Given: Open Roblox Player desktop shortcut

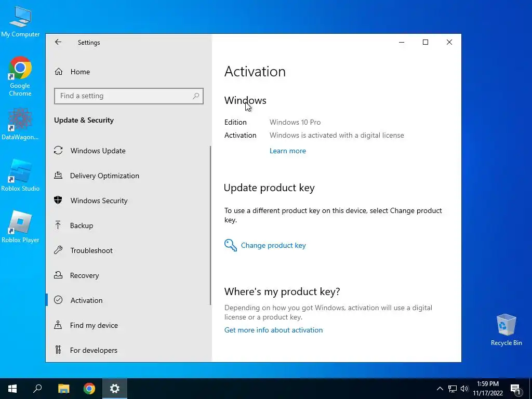Looking at the screenshot, I should pyautogui.click(x=20, y=227).
